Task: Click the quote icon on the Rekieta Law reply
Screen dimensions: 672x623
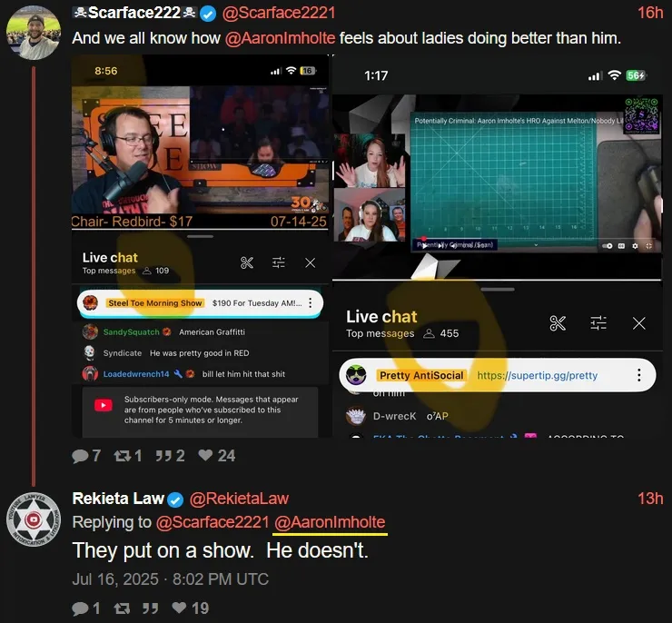Action: pos(151,608)
